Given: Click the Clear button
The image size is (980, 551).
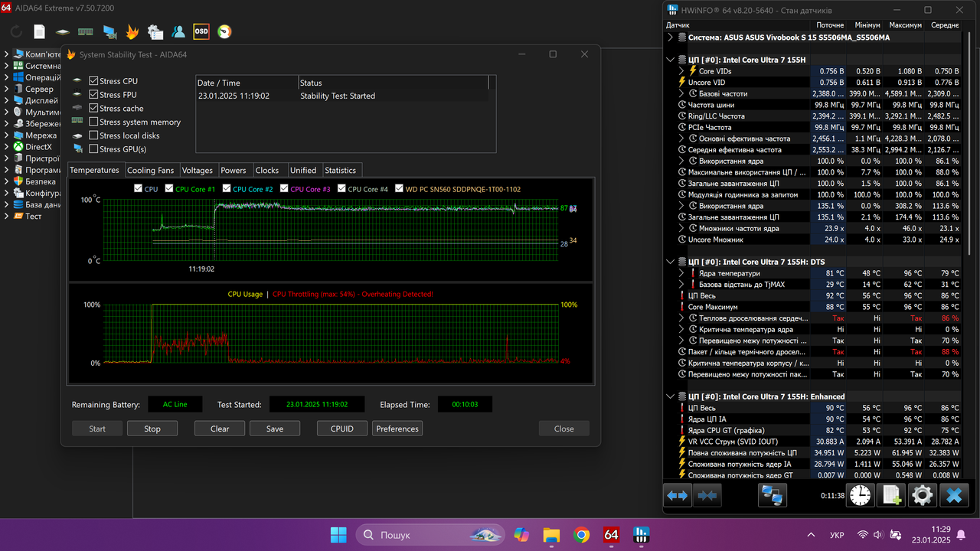Looking at the screenshot, I should click(x=220, y=429).
